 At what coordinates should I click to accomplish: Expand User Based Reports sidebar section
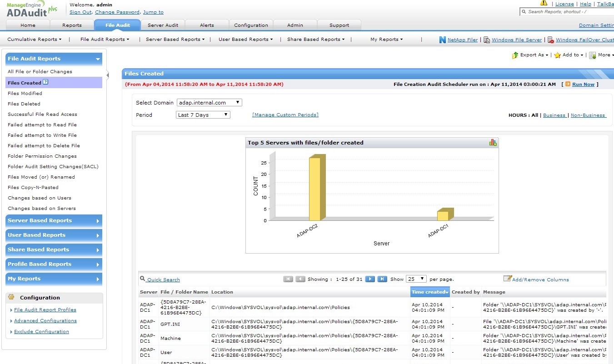point(54,235)
